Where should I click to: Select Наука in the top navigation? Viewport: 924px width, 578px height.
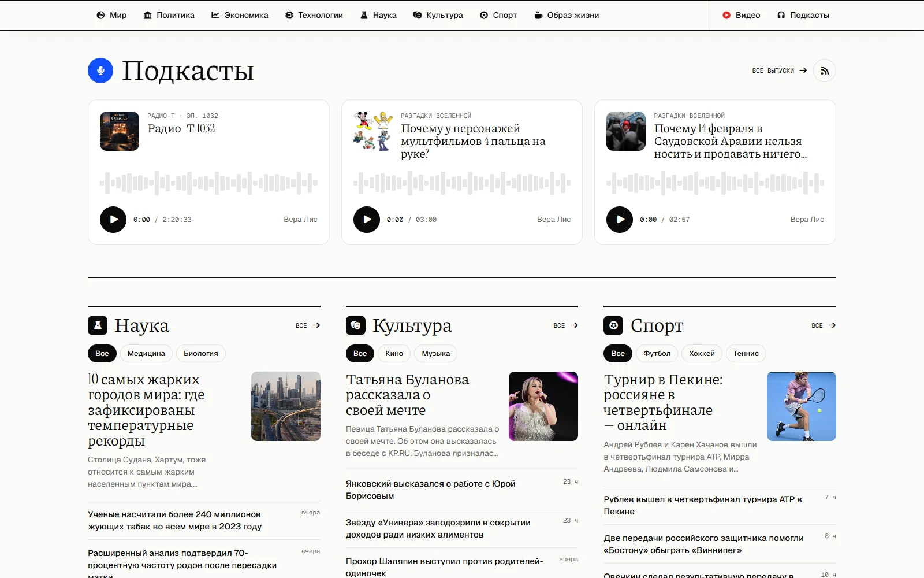[378, 15]
